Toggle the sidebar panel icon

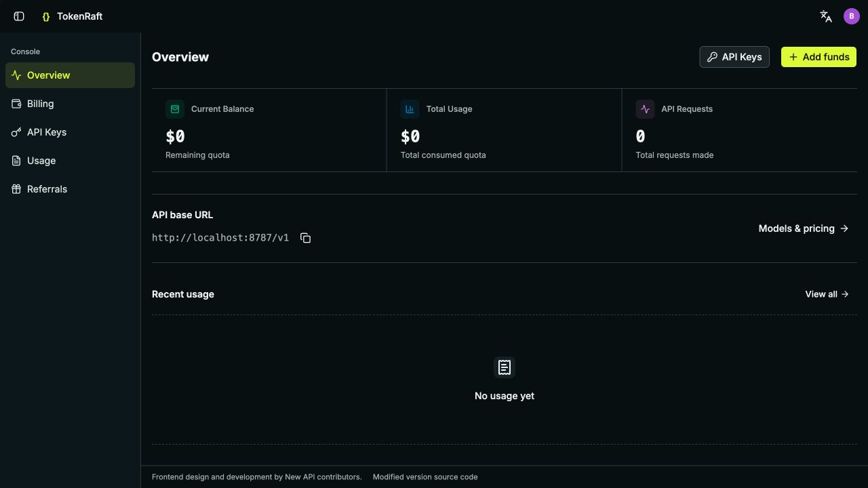pyautogui.click(x=19, y=16)
